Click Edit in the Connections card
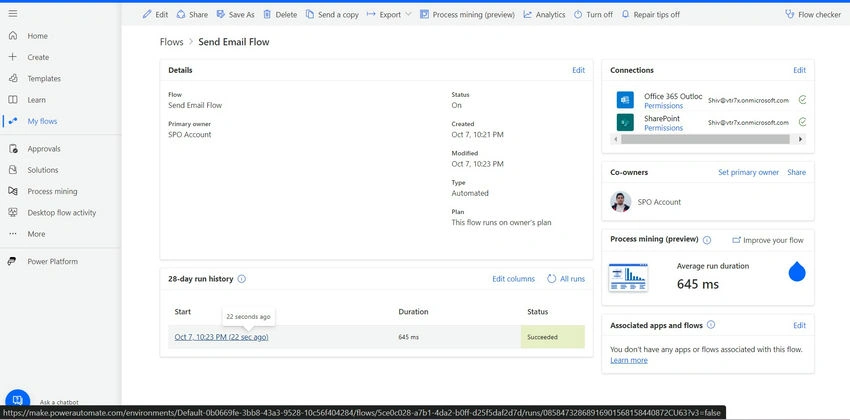Viewport: 850px width, 420px height. (800, 70)
